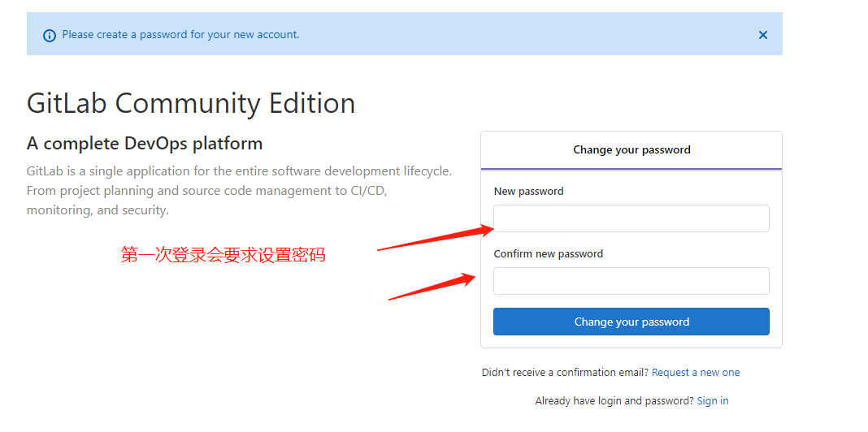Click the GitLab description paragraph

tap(239, 191)
